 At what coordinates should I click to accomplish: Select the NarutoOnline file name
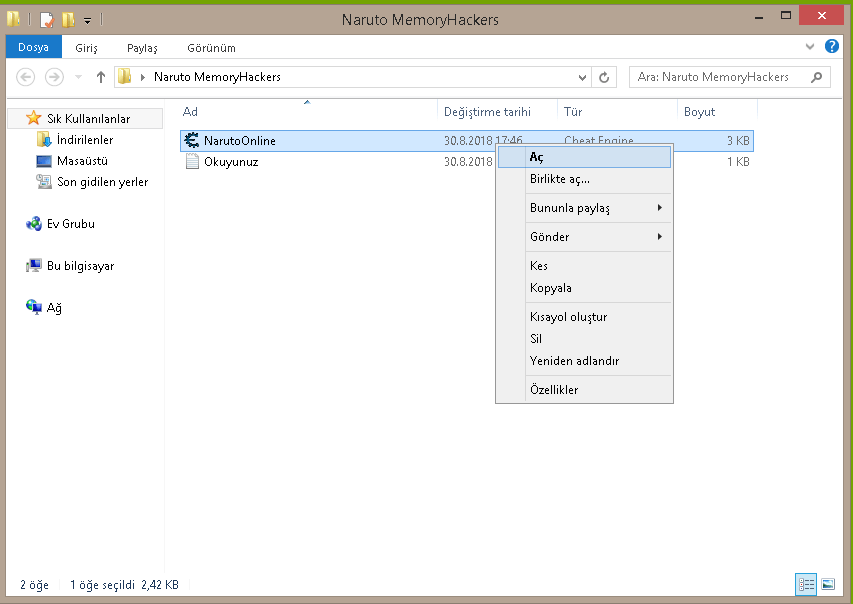239,141
